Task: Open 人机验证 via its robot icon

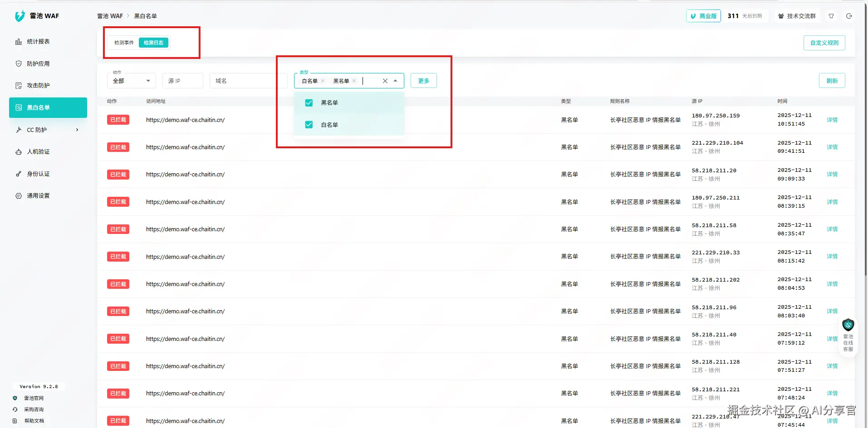Action: pyautogui.click(x=19, y=152)
